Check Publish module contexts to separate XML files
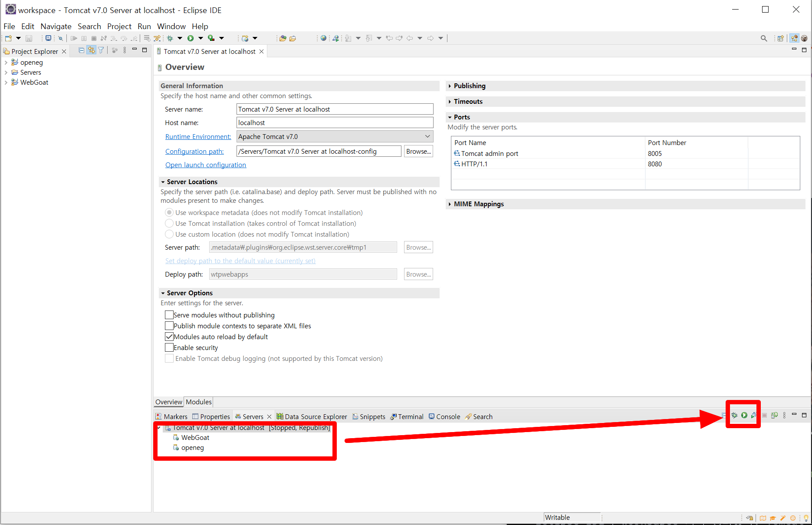Viewport: 812px width, 525px height. [169, 326]
